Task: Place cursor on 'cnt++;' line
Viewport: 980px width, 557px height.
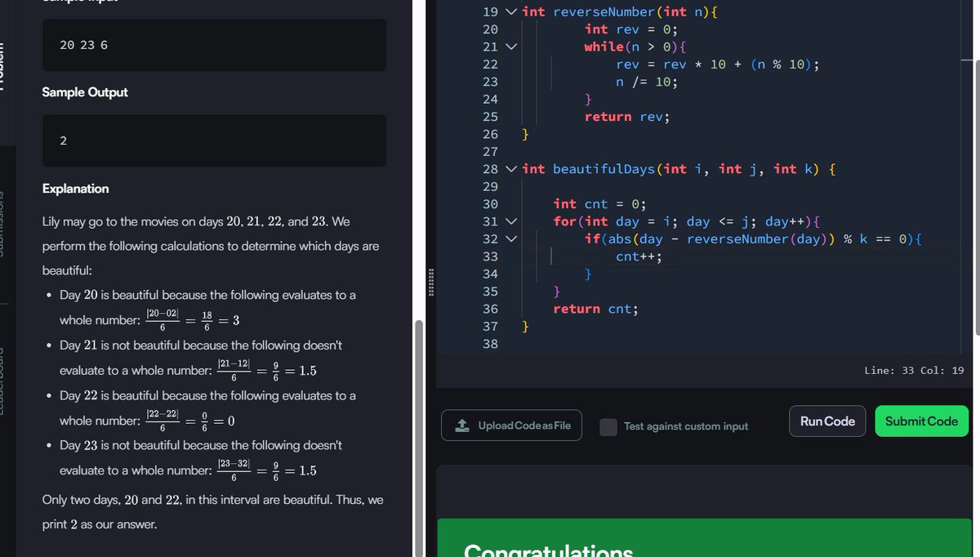Action: tap(639, 256)
